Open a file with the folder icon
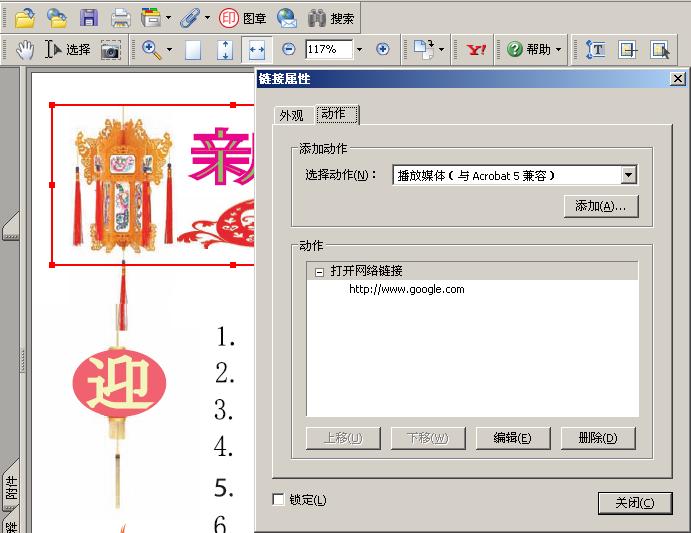The width and height of the screenshot is (691, 533). point(25,19)
